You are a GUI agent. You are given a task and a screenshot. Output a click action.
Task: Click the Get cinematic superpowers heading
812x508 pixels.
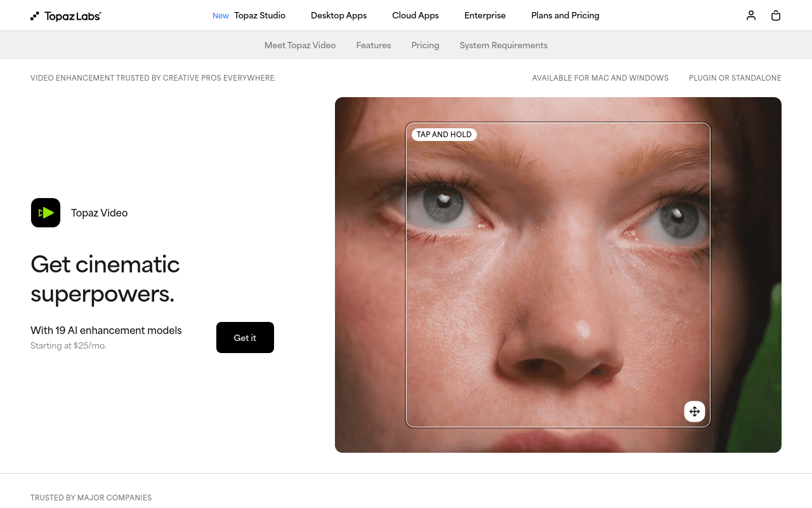[105, 279]
